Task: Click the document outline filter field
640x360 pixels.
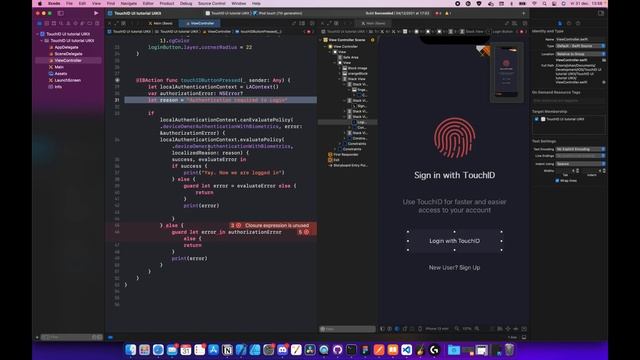Action: [x=347, y=329]
